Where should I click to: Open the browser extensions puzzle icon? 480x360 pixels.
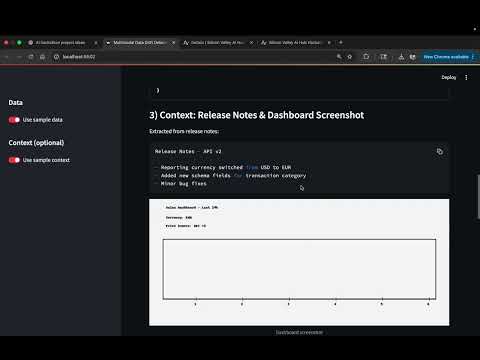click(x=366, y=57)
